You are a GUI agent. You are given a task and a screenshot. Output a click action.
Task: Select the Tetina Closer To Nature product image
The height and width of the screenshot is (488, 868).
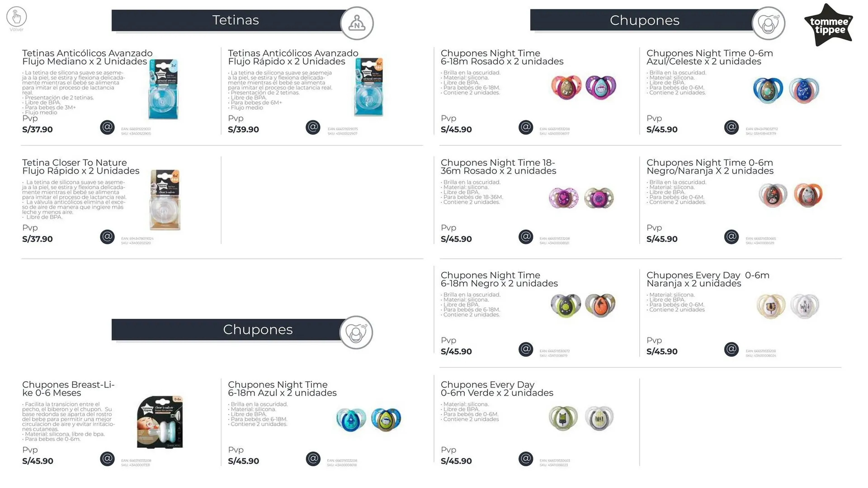(x=165, y=200)
